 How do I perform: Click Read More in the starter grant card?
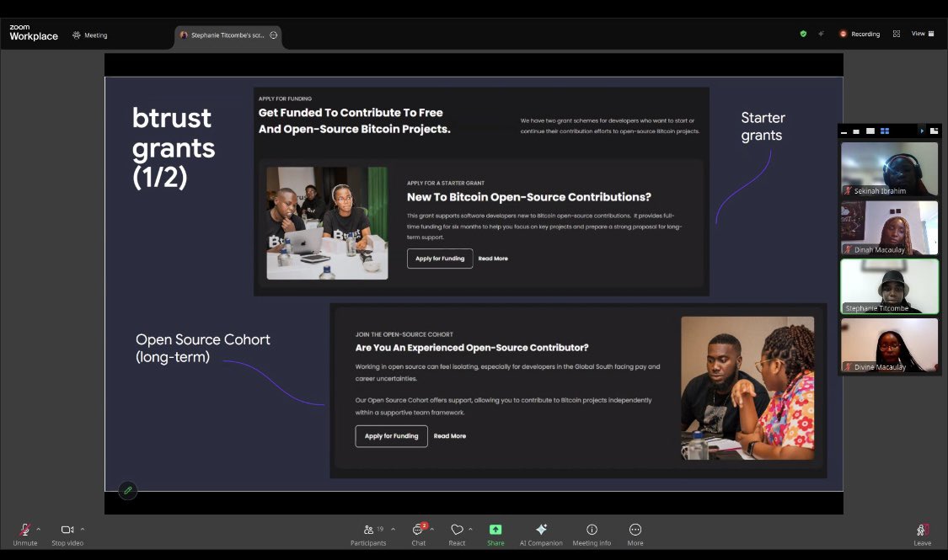point(493,259)
